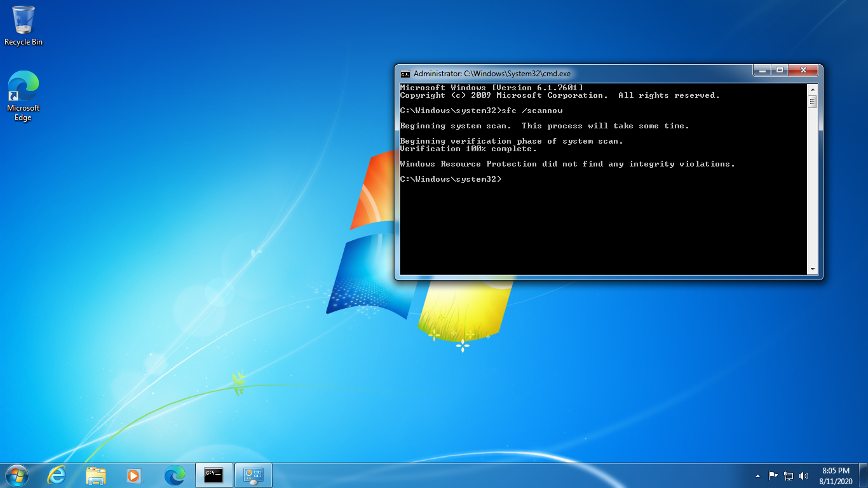868x488 pixels.
Task: Open Windows Explorer from the taskbar
Action: click(x=96, y=475)
